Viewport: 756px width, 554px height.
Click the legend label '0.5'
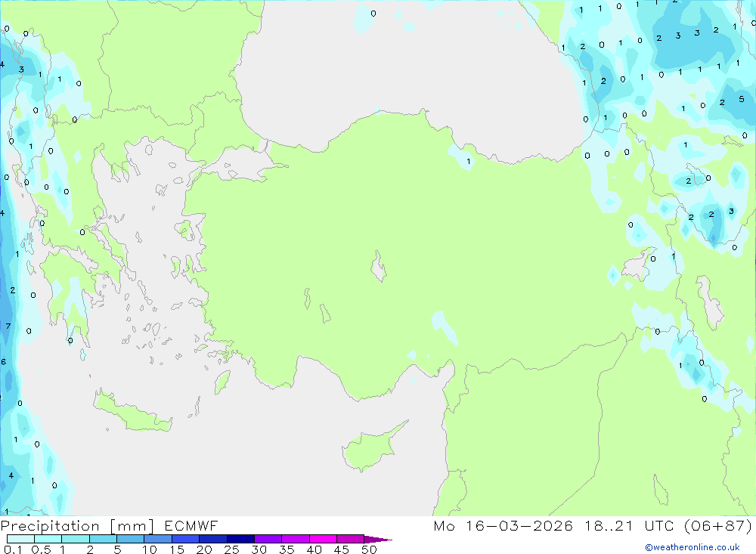tap(41, 549)
